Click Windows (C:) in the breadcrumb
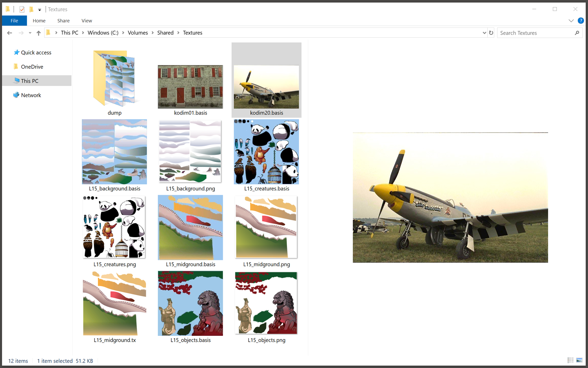The height and width of the screenshot is (368, 588). click(103, 33)
